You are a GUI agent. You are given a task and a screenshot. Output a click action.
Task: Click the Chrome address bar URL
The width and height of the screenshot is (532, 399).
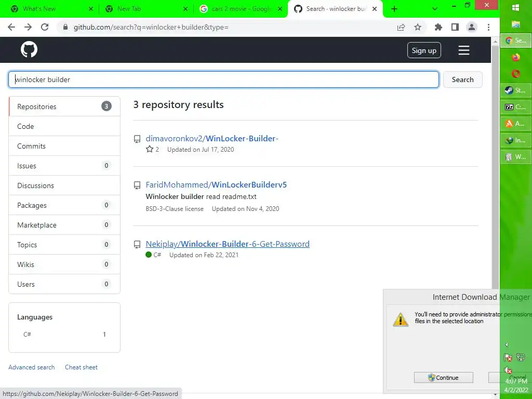click(151, 27)
